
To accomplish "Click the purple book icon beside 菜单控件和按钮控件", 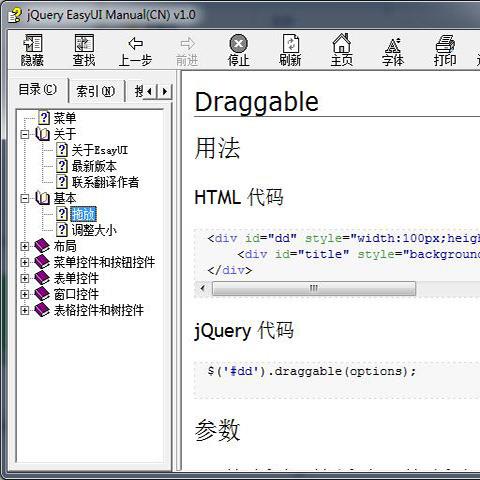I will pyautogui.click(x=42, y=262).
